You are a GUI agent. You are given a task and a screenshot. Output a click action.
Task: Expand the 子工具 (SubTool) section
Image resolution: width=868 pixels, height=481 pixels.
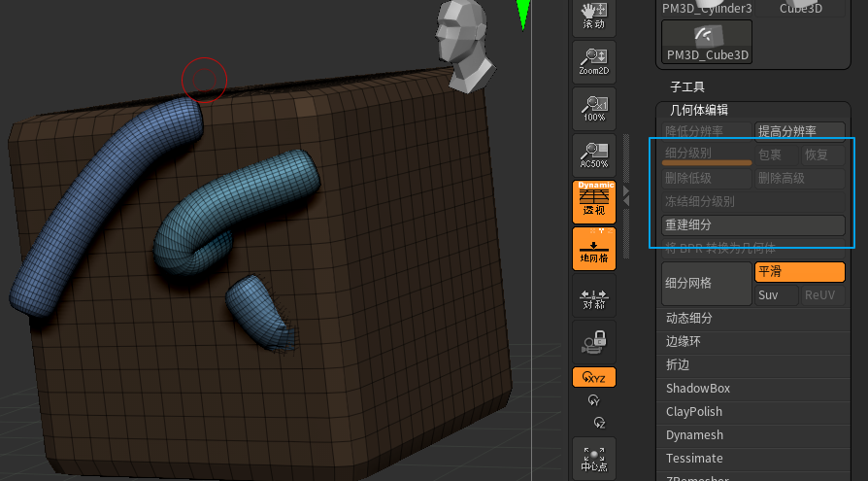coord(687,87)
